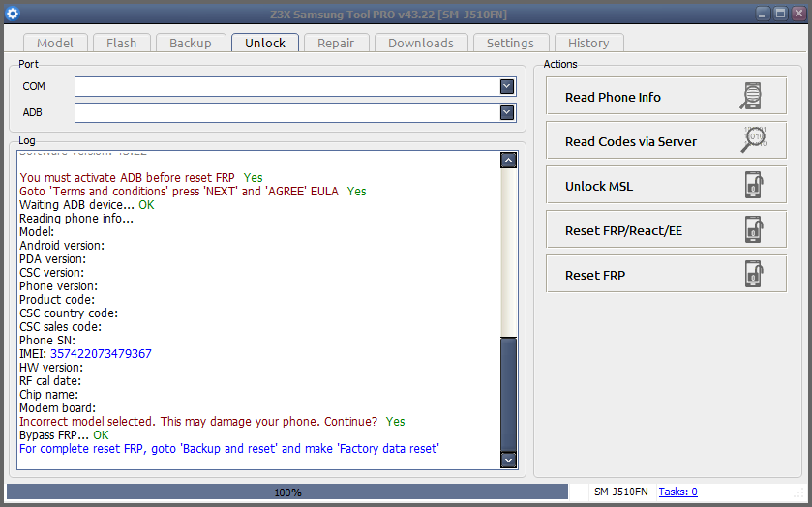812x507 pixels.
Task: Expand the COM port dropdown arrow
Action: point(507,86)
